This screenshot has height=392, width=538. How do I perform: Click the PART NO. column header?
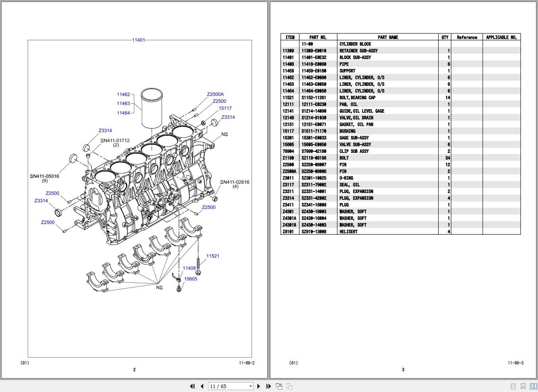pos(318,37)
